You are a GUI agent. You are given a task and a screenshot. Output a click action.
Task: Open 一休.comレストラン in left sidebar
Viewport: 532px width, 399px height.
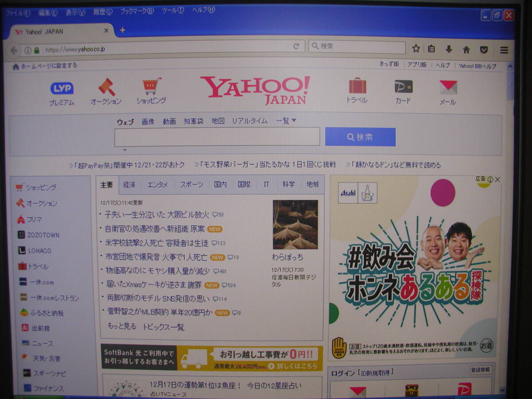(x=55, y=298)
